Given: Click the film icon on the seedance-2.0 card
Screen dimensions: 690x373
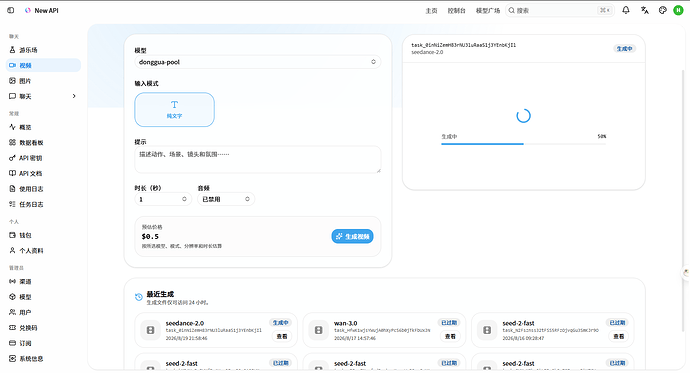Looking at the screenshot, I should (x=150, y=330).
